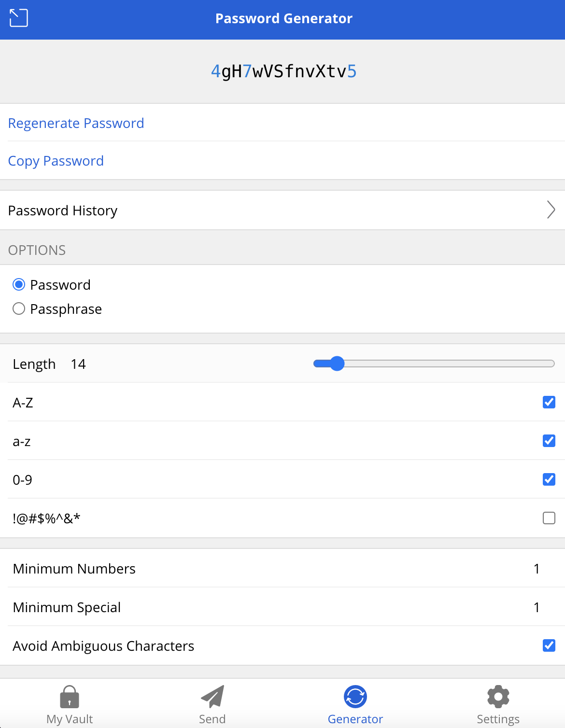
Task: Select the Generator refresh icon
Action: (x=355, y=697)
